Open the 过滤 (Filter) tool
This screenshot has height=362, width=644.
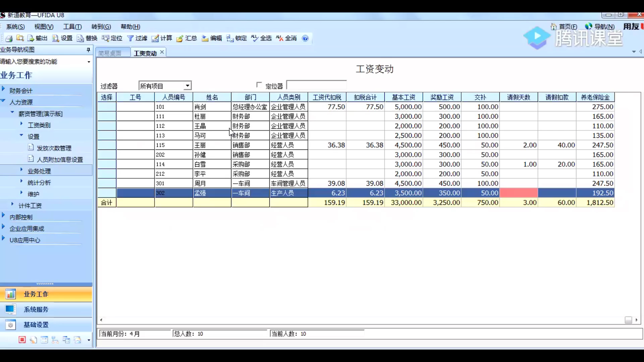coord(137,38)
